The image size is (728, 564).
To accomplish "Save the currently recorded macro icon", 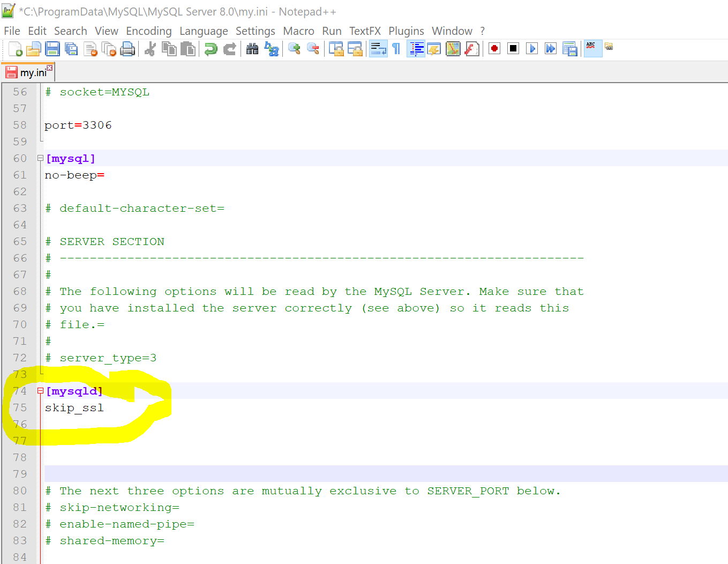I will point(569,49).
